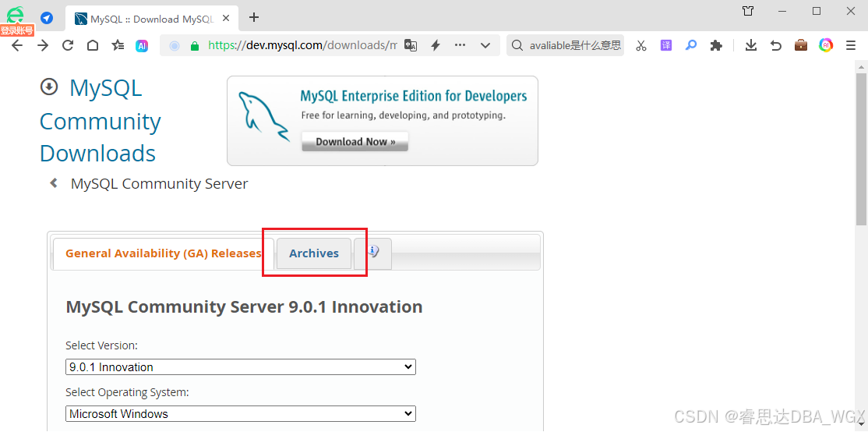Viewport: 868px width, 432px height.
Task: Click the undo closed-tab arrow icon
Action: click(x=776, y=45)
